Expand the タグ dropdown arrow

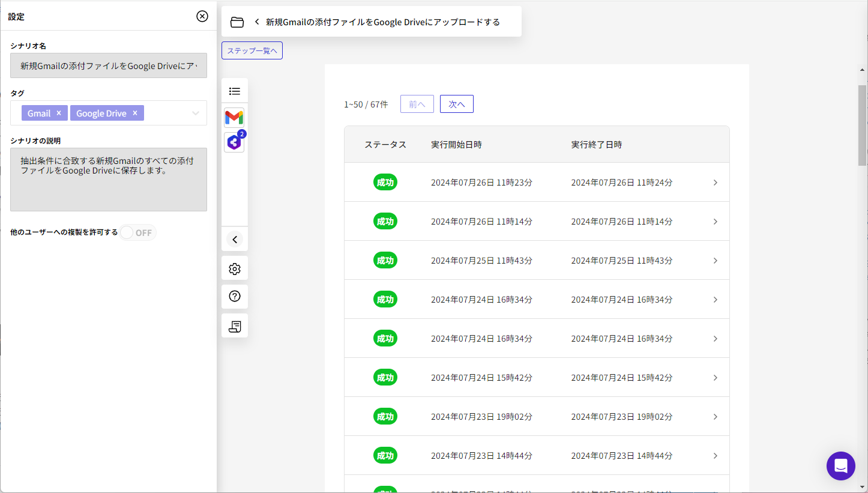click(x=195, y=113)
